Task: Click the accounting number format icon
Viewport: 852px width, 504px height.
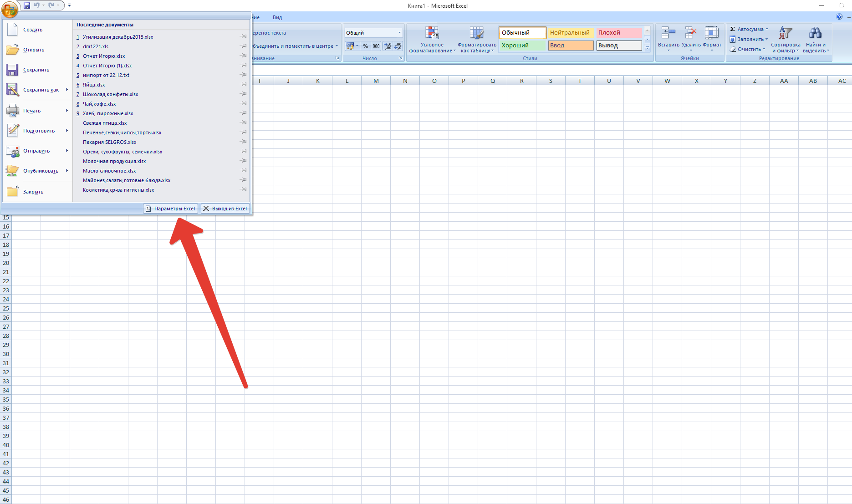Action: click(x=350, y=46)
